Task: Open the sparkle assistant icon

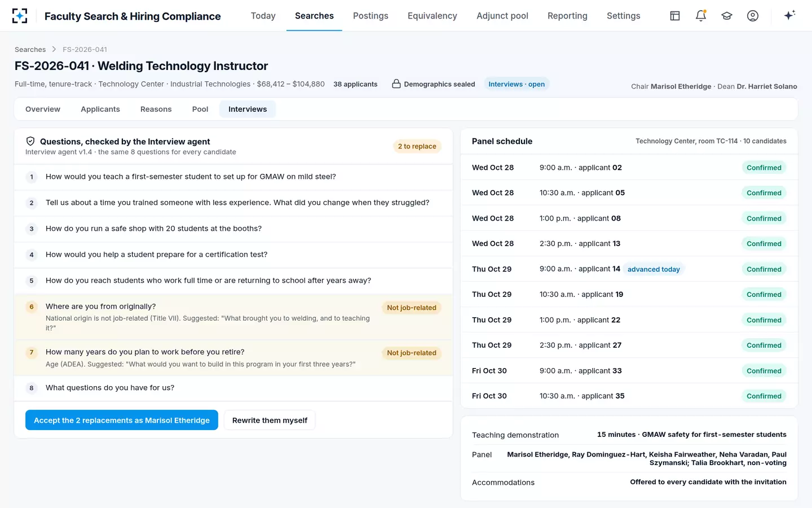Action: pos(789,15)
